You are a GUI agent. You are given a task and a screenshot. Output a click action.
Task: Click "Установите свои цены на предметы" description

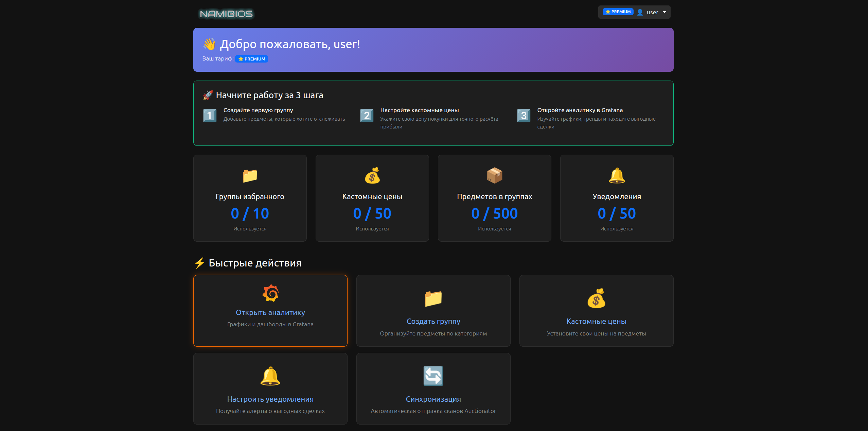point(597,333)
